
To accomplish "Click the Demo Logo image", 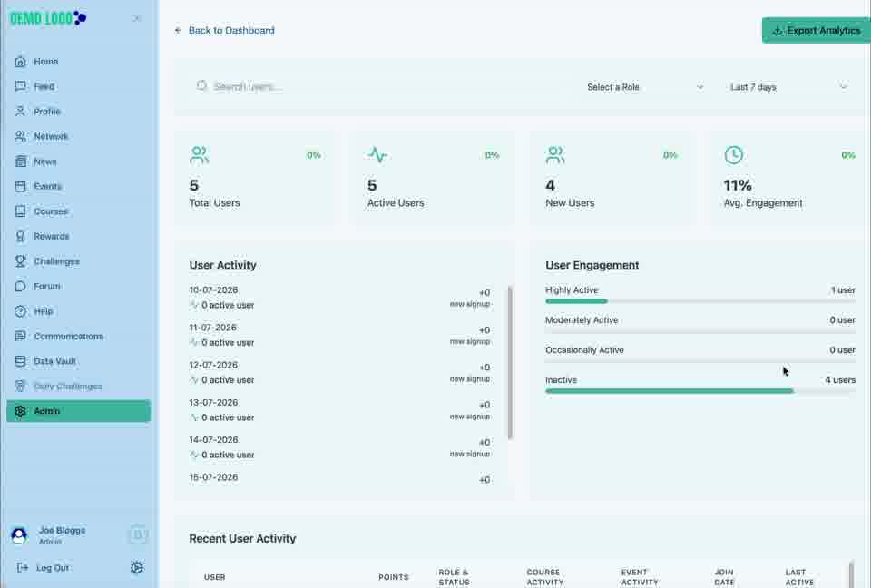I will click(x=48, y=18).
